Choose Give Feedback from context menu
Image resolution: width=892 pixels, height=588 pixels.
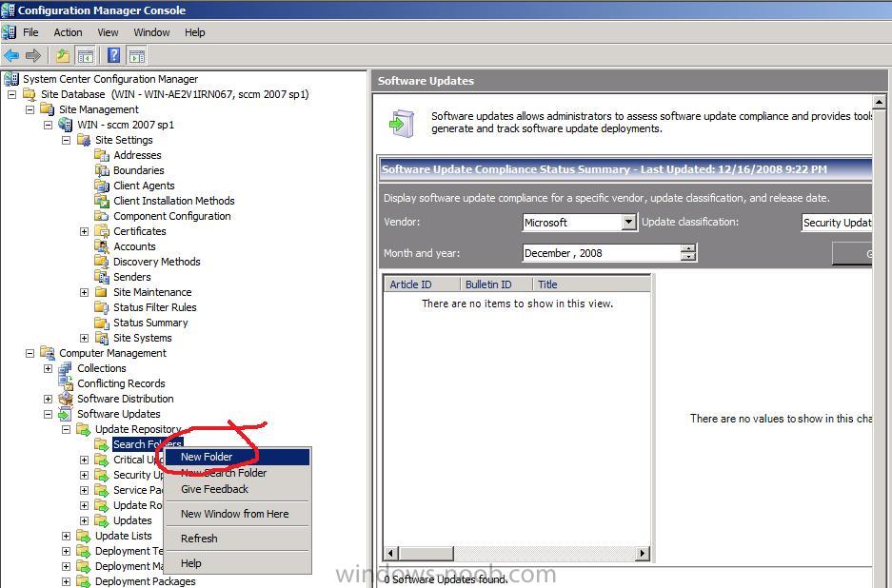point(238,489)
